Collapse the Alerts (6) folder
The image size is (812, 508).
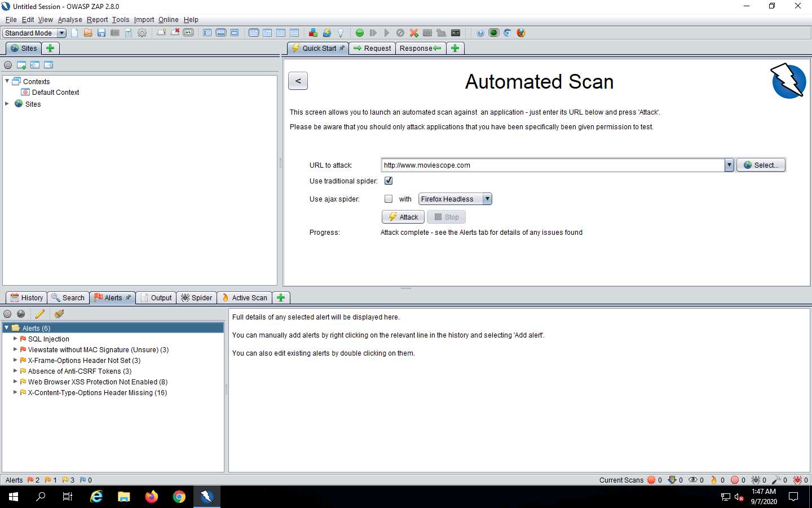6,327
